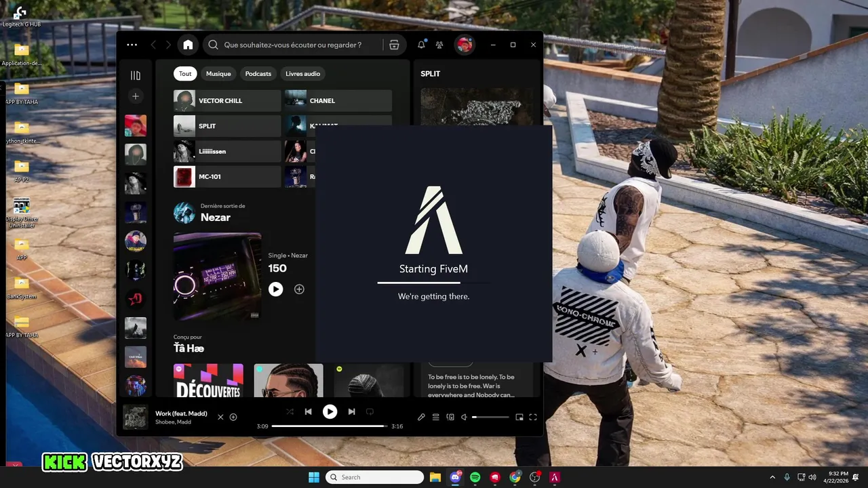Open the Windows Start menu
The image size is (868, 488).
pyautogui.click(x=314, y=477)
